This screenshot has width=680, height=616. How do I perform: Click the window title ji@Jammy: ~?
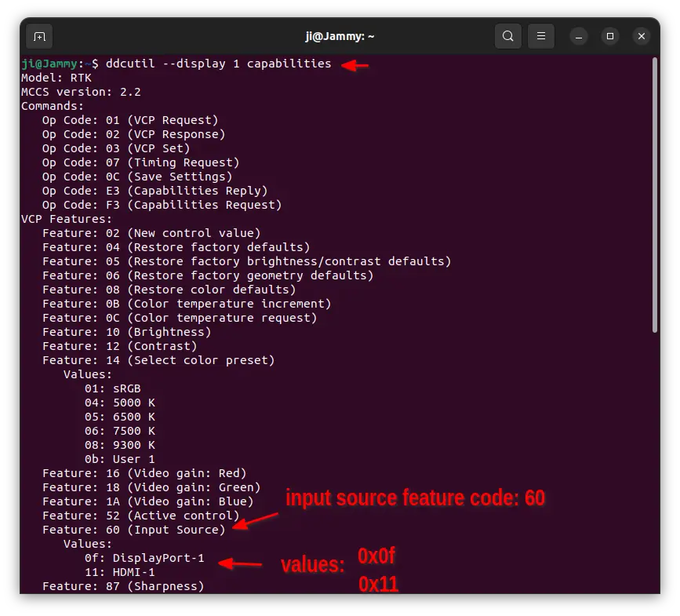coord(340,36)
